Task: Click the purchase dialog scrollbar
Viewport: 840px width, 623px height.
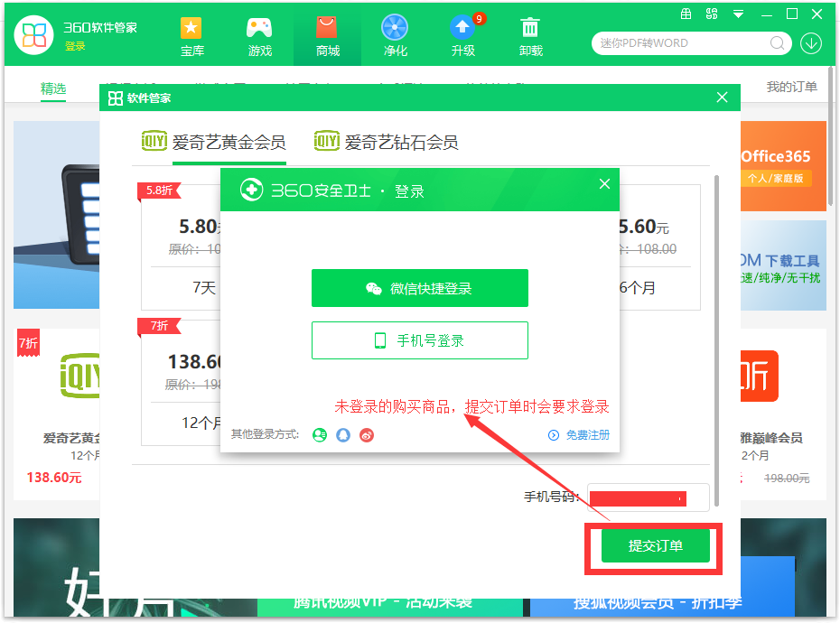Action: tap(716, 340)
